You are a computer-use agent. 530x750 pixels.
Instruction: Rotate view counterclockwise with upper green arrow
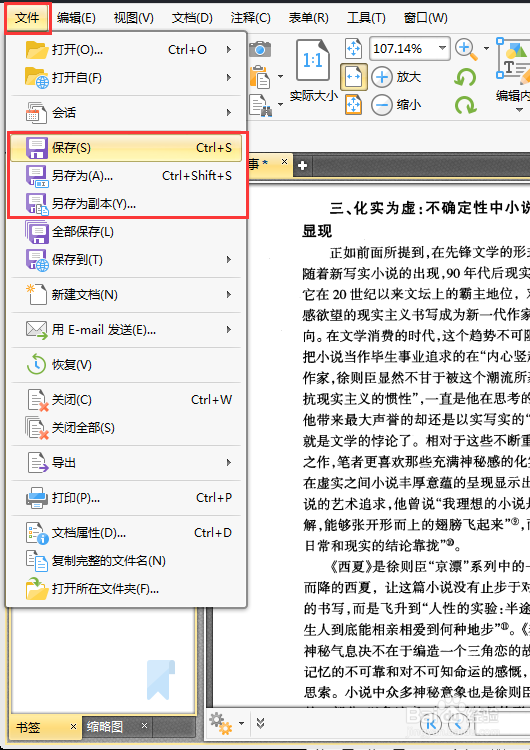pos(465,77)
